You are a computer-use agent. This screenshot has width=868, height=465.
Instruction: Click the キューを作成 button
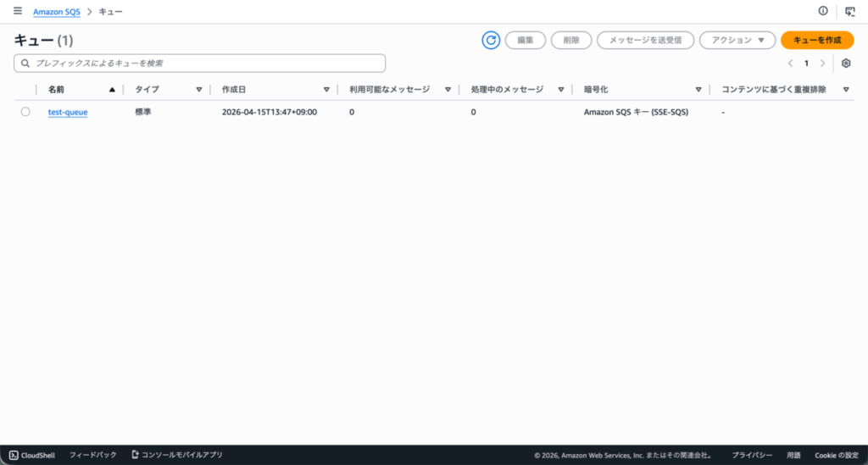pyautogui.click(x=816, y=40)
